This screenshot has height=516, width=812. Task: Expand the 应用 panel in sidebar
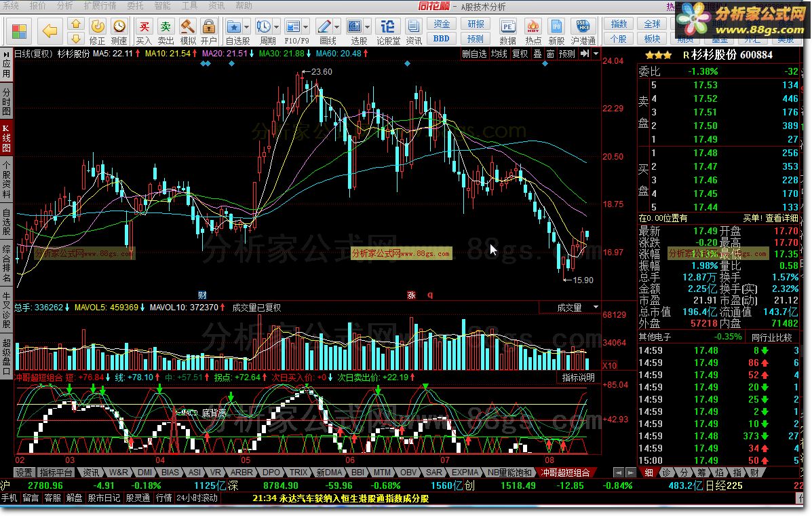[x=6, y=64]
